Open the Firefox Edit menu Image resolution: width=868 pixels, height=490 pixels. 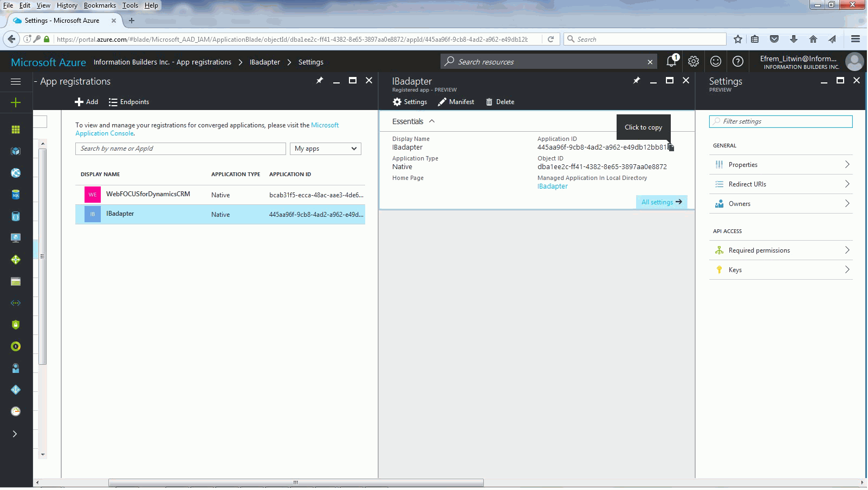(25, 5)
